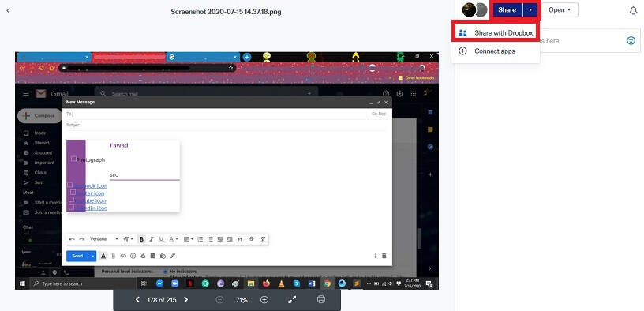Screen dimensions: 644x311
Task: In previewed Gmail, click the bulleted list icon
Action: pyautogui.click(x=210, y=239)
